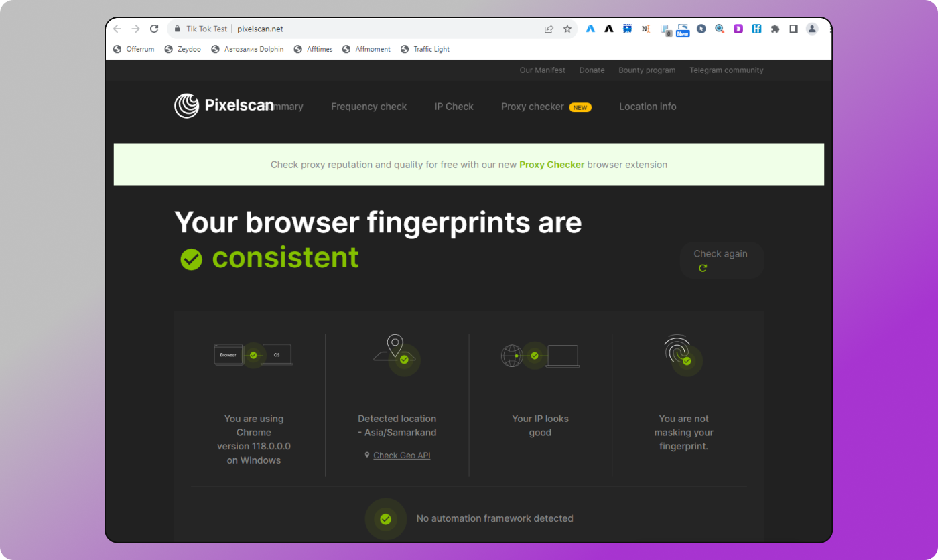Click the purple D extension icon

tap(738, 29)
